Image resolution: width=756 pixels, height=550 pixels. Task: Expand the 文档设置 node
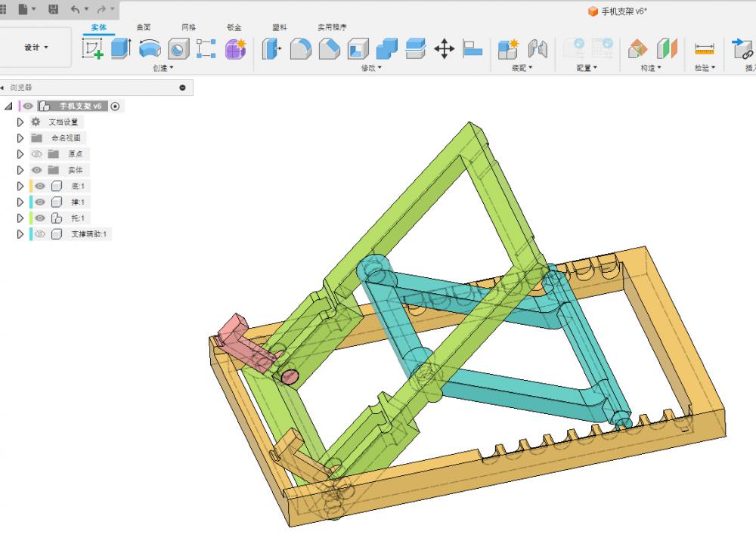tap(20, 122)
